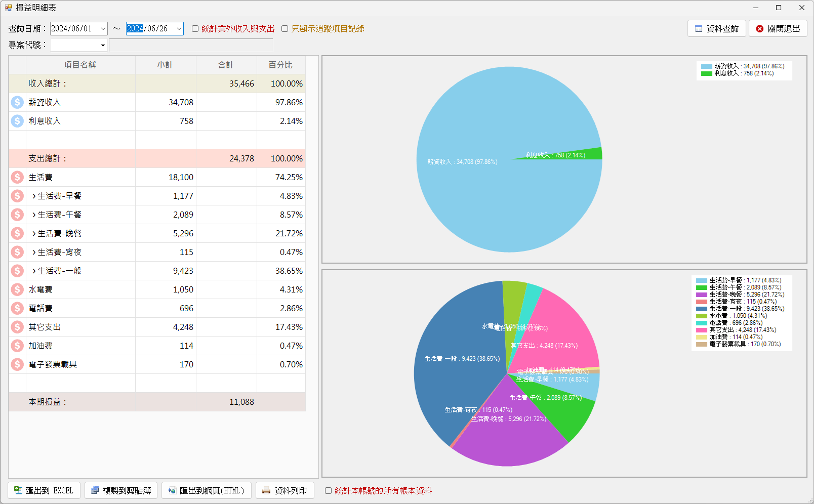The height and width of the screenshot is (504, 814).
Task: Toggle 只顯示追蹤項目記錄 checkbox
Action: click(285, 29)
